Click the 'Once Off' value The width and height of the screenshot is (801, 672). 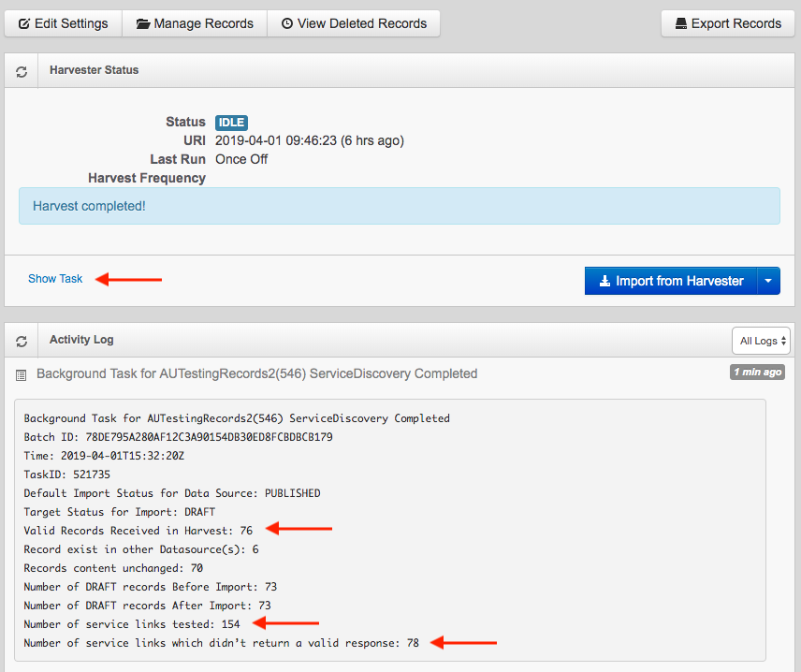[x=241, y=159]
